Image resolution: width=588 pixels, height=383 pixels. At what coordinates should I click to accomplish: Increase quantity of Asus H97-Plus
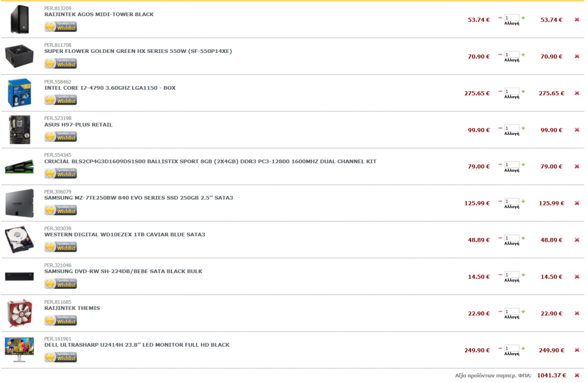point(523,128)
